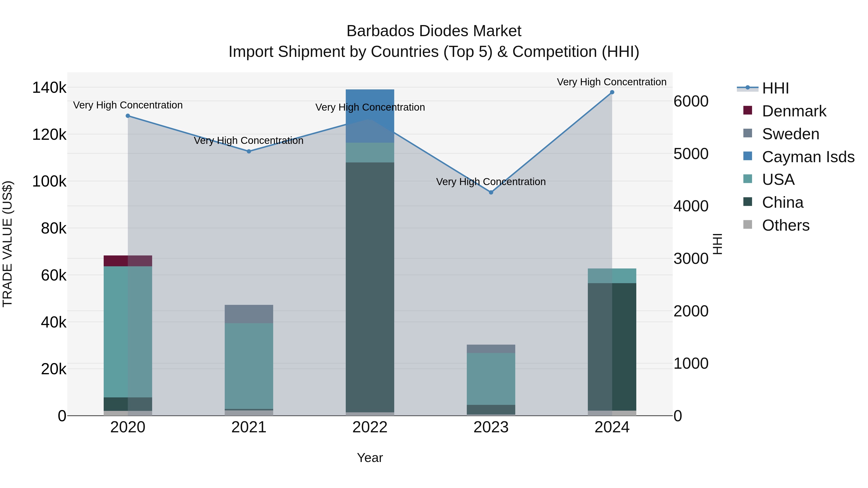Click Cayman Isds segment of 2022 bar
Screen dimensions: 868x488
370,116
